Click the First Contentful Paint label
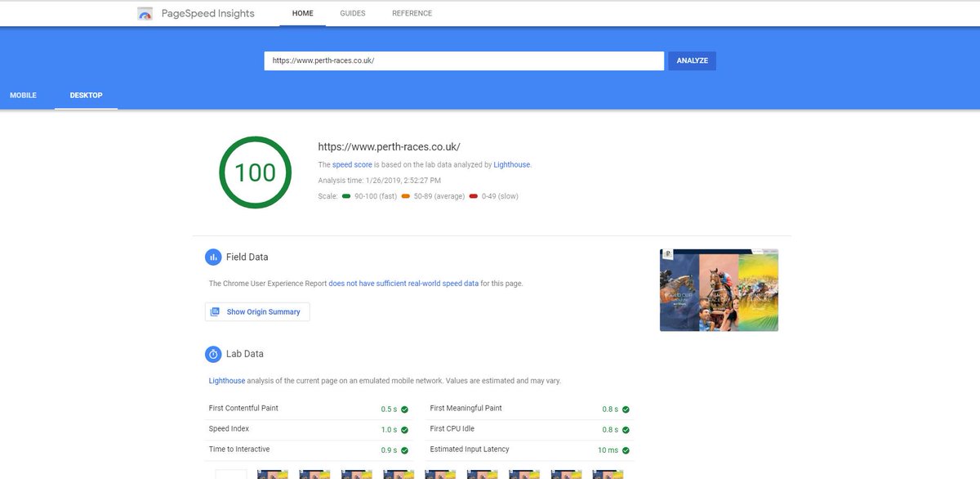This screenshot has height=479, width=980. (244, 408)
